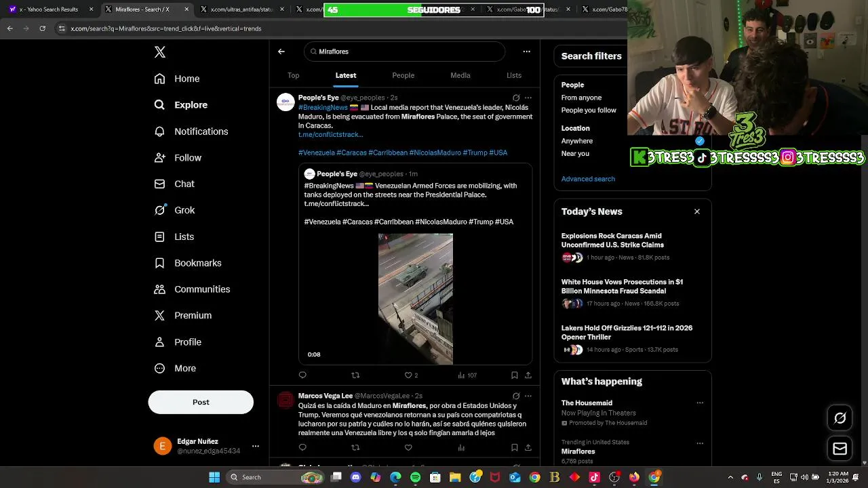Switch to the Lists tab

[x=514, y=75]
